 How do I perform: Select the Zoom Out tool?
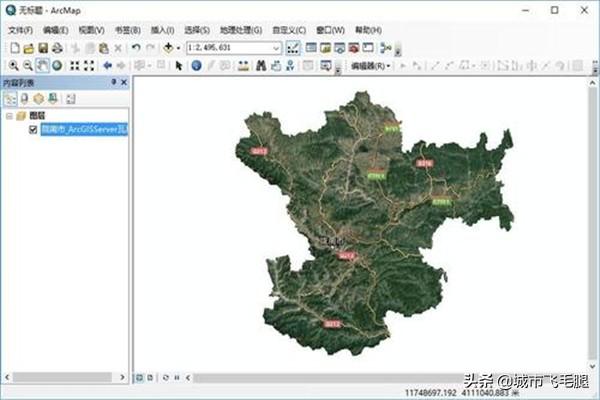click(x=28, y=66)
